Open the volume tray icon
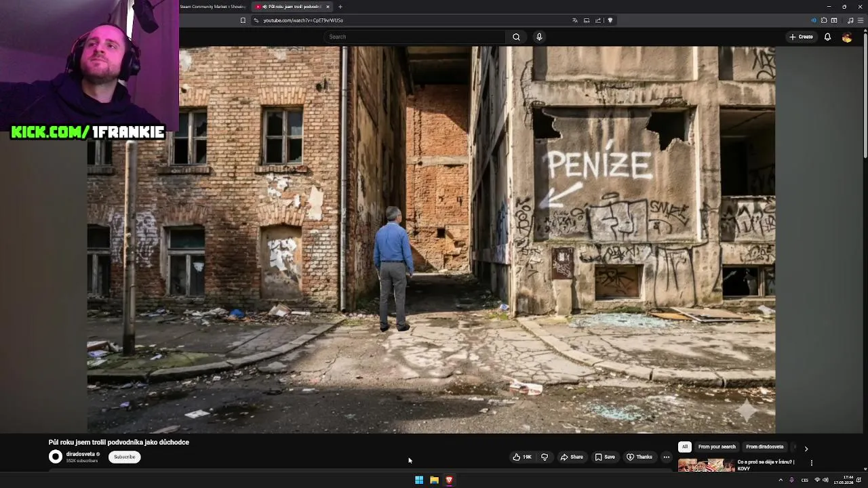 point(825,480)
